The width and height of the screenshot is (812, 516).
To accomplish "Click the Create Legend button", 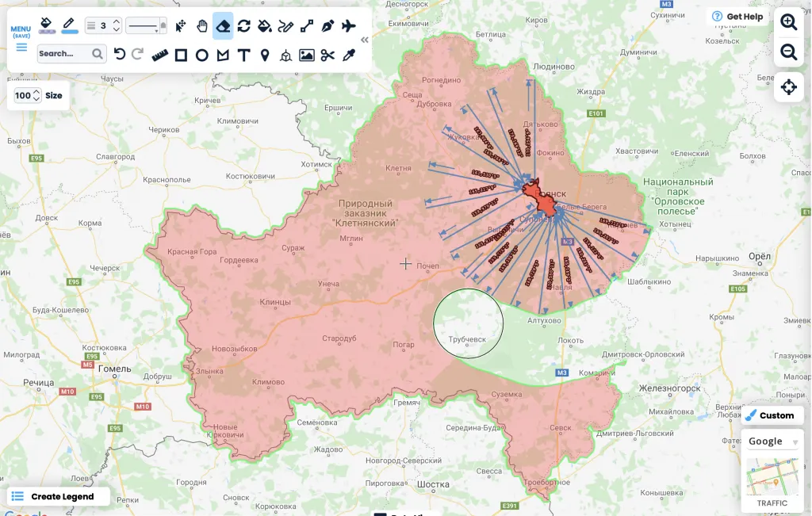I will point(57,495).
